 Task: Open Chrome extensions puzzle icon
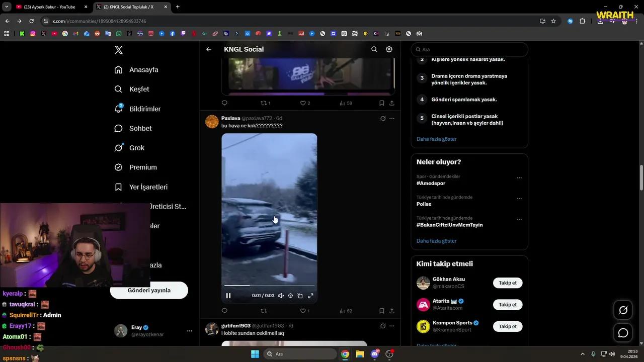tap(583, 21)
